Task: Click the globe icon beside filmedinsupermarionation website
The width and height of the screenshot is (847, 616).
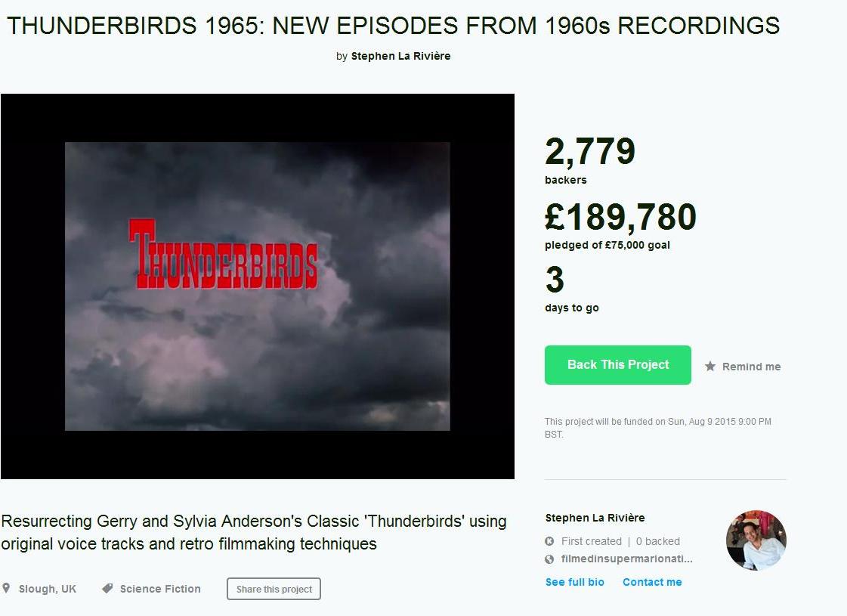Action: click(x=549, y=559)
